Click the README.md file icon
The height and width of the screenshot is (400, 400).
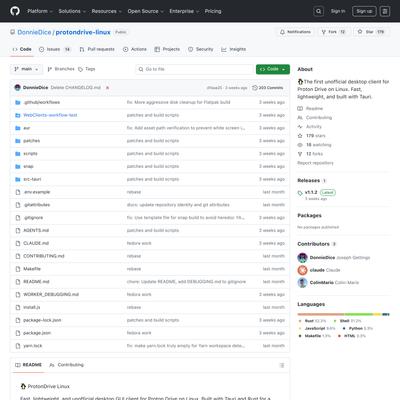click(x=18, y=282)
